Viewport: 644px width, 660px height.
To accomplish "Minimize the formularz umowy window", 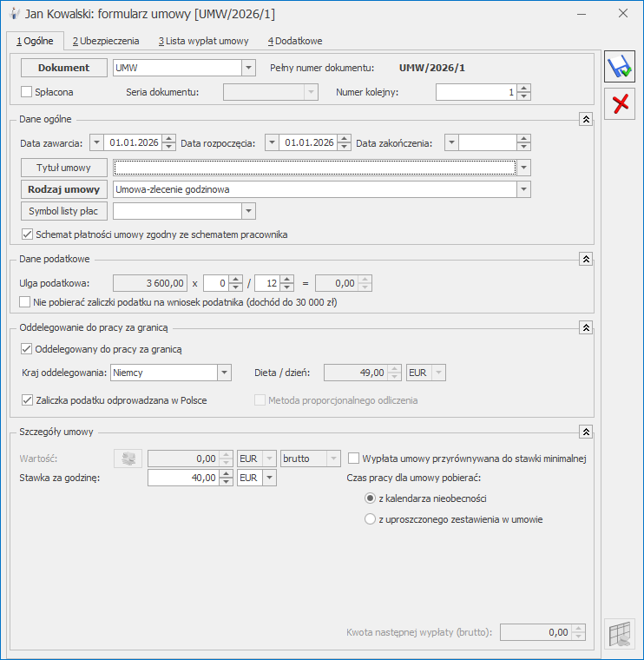I will pyautogui.click(x=582, y=14).
